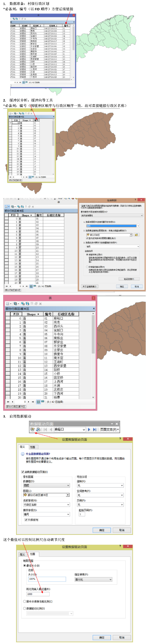The height and width of the screenshot is (644, 148).
Task: Go to next record in large table
Action: coord(29,402)
